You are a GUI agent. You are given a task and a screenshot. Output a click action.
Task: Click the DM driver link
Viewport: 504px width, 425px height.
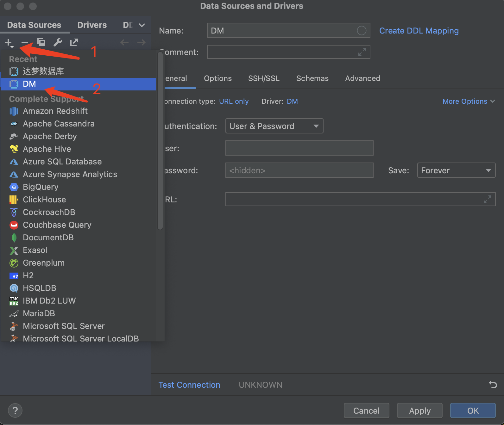tap(292, 101)
